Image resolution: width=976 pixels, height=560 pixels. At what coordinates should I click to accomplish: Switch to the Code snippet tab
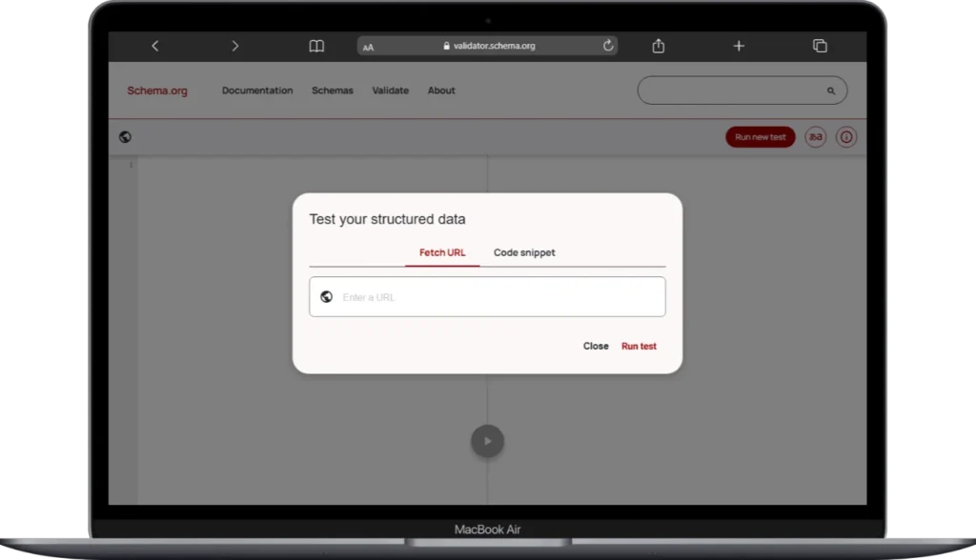[524, 253]
